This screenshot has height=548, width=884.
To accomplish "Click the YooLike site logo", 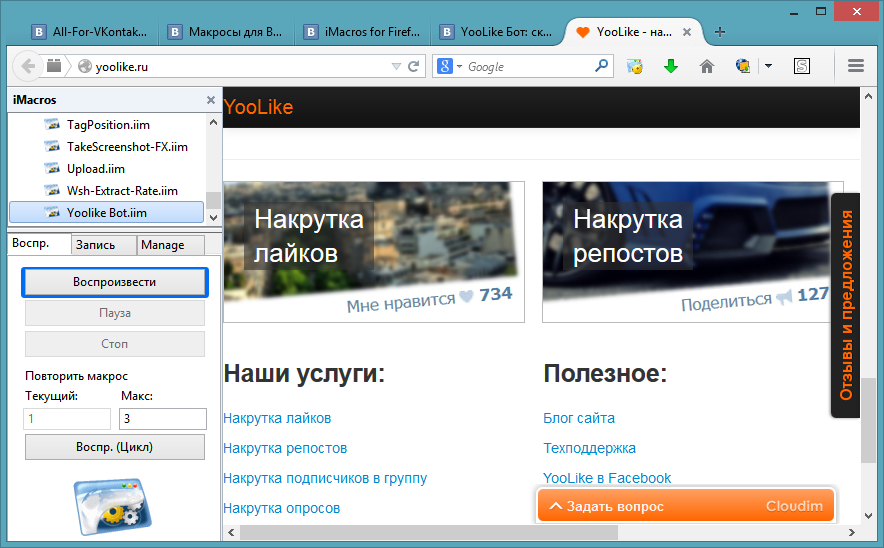I will point(259,107).
